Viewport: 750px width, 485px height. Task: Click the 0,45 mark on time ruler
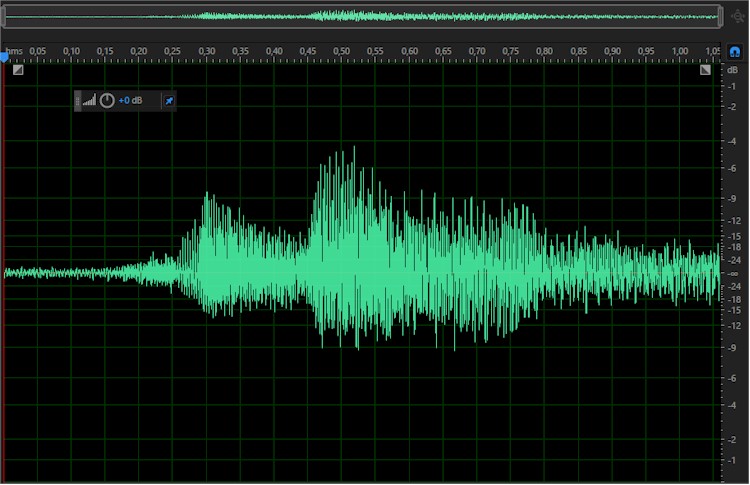(x=308, y=51)
